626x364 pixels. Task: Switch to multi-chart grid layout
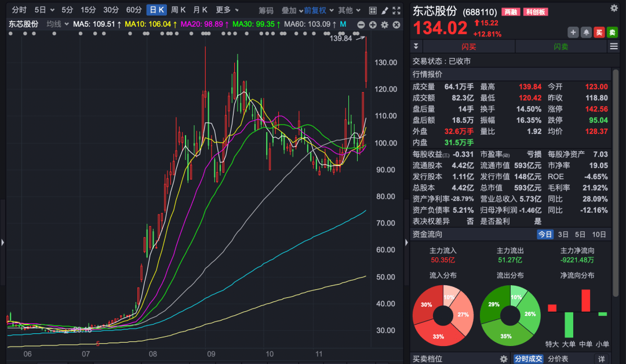373,10
